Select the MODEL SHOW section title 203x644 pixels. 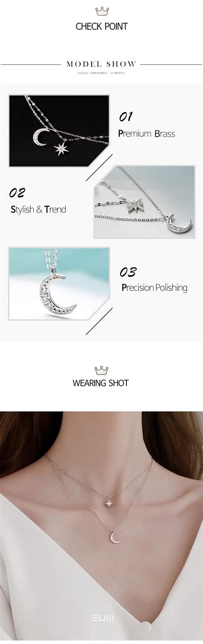101,64
